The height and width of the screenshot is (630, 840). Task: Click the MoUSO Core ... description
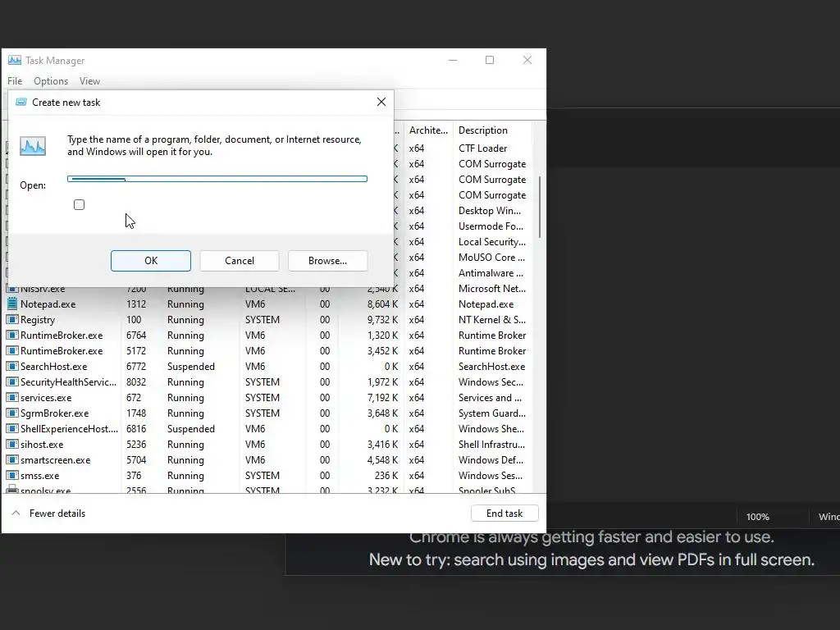coord(492,257)
